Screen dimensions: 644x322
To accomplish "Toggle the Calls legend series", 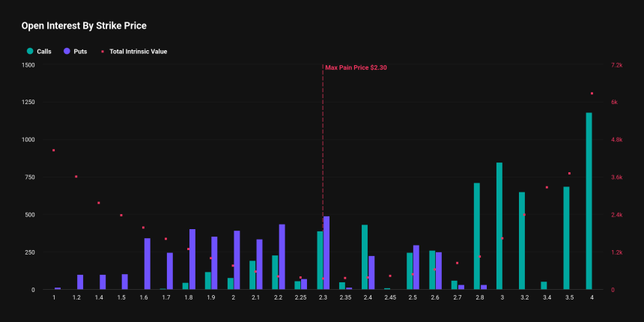I will [39, 52].
